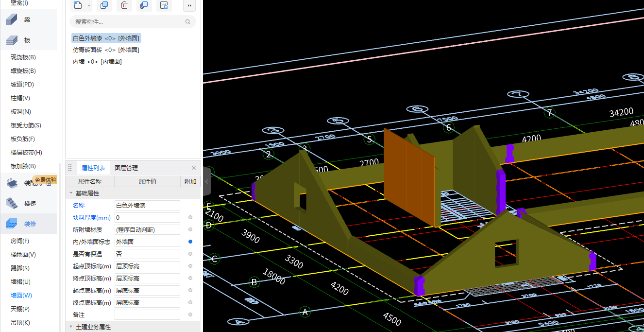
Task: Click the properties panel drag handle
Action: pyautogui.click(x=70, y=168)
